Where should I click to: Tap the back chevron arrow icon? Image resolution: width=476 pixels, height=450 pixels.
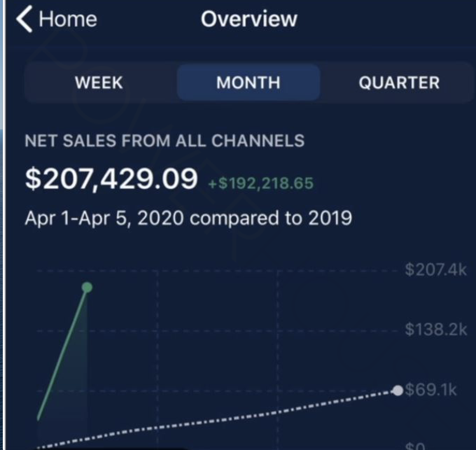pos(24,20)
